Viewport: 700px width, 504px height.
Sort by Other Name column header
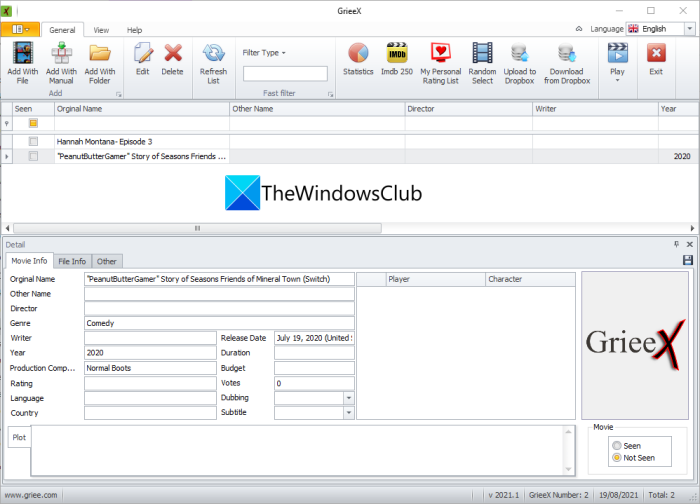click(x=317, y=109)
